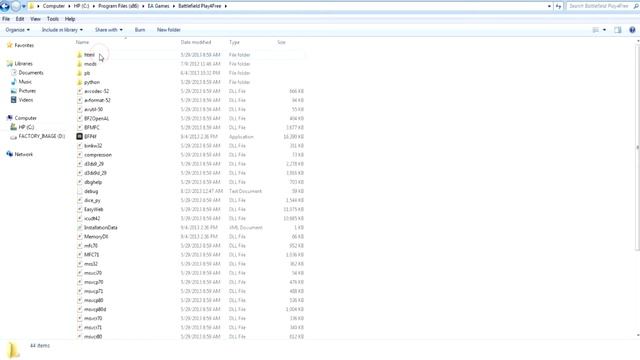
Task: Open the view options dropdown arrow
Action: (x=604, y=30)
